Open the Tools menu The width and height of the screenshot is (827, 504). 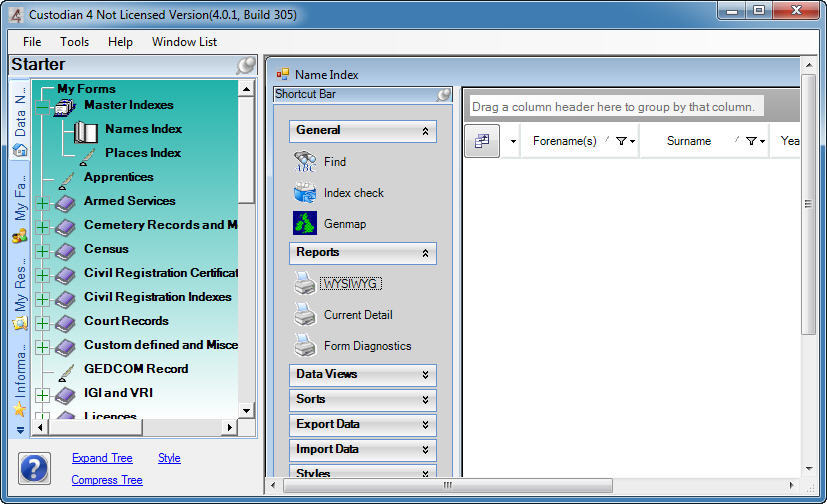[74, 42]
